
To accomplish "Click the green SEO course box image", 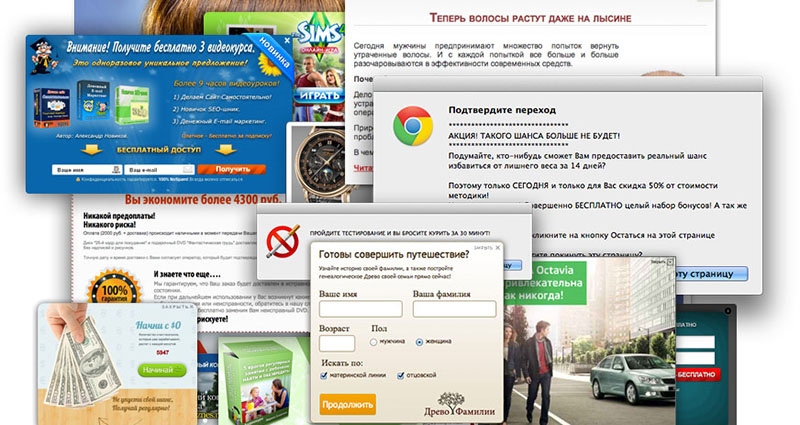I will point(131,106).
